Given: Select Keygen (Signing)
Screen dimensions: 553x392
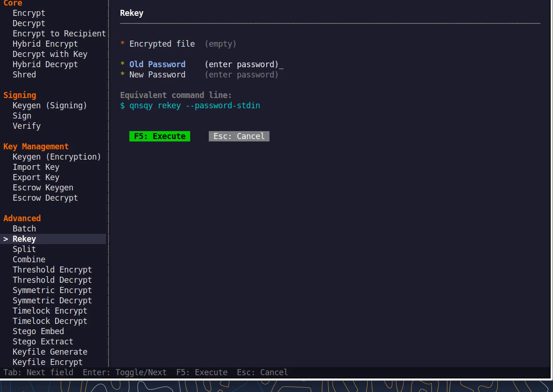Looking at the screenshot, I should [x=50, y=105].
